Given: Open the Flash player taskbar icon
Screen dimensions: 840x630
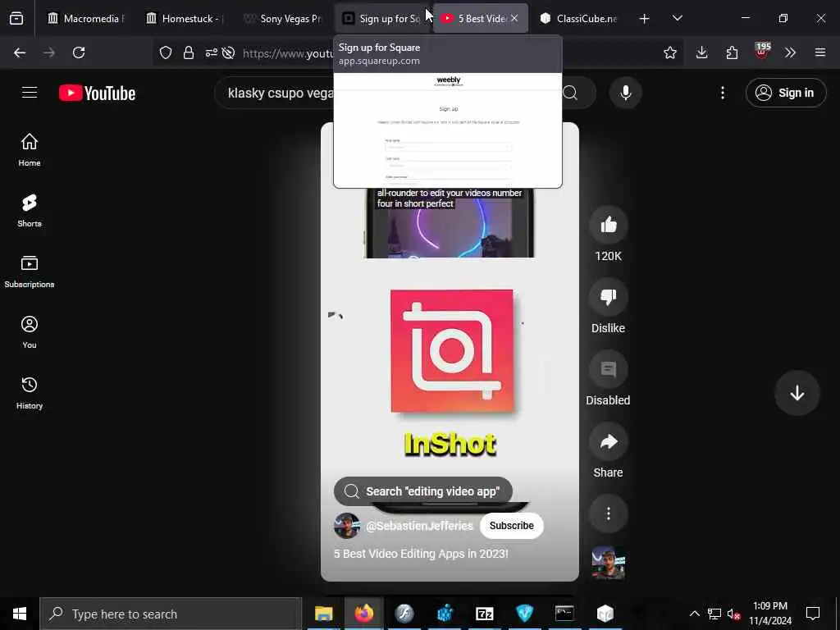Looking at the screenshot, I should [x=404, y=614].
